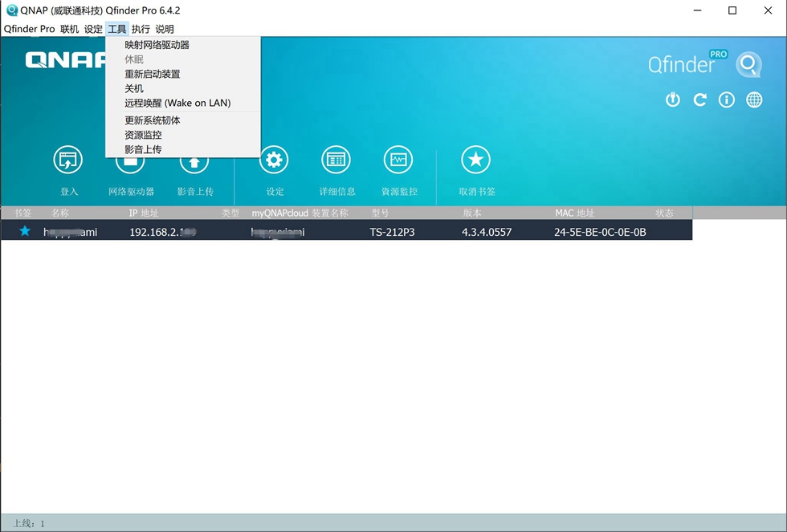Expand the 说明 help menu

(x=164, y=29)
